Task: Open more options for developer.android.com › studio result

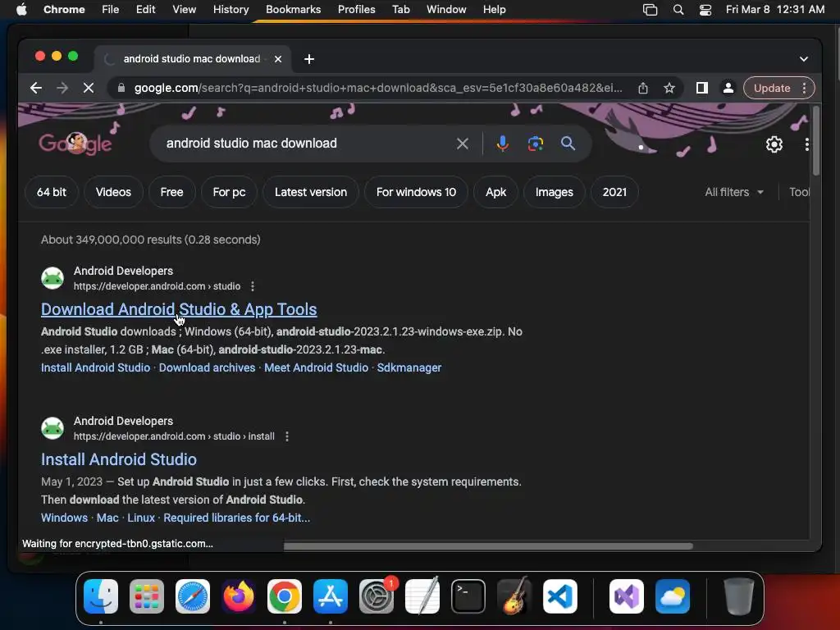Action: (253, 286)
